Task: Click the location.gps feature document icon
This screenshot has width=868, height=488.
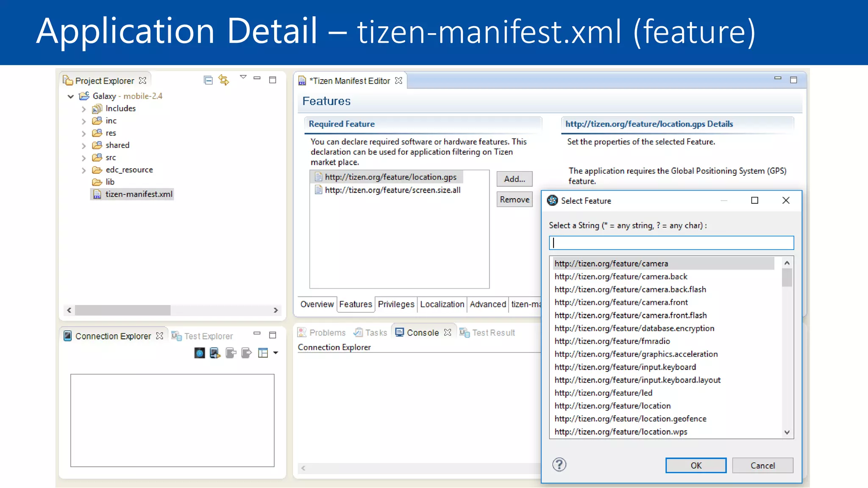Action: [318, 177]
